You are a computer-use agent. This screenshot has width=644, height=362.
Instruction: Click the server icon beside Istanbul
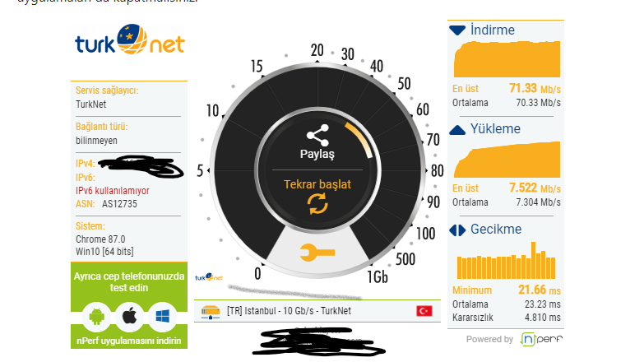coord(211,312)
